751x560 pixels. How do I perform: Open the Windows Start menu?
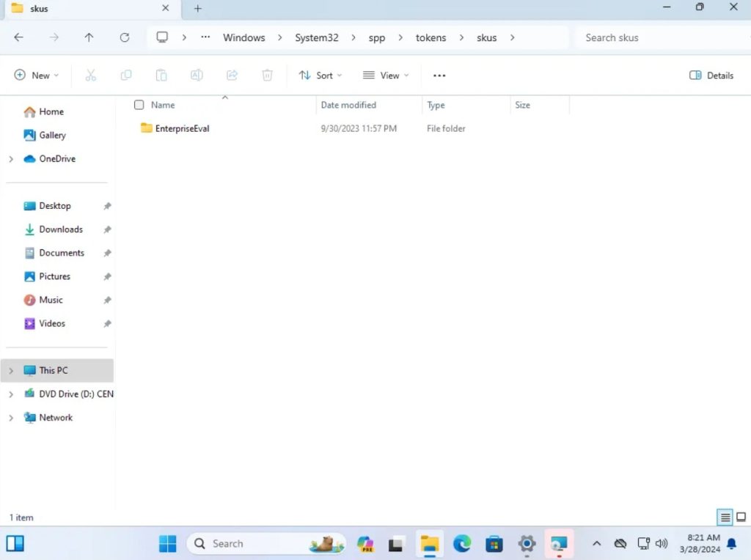pos(168,544)
